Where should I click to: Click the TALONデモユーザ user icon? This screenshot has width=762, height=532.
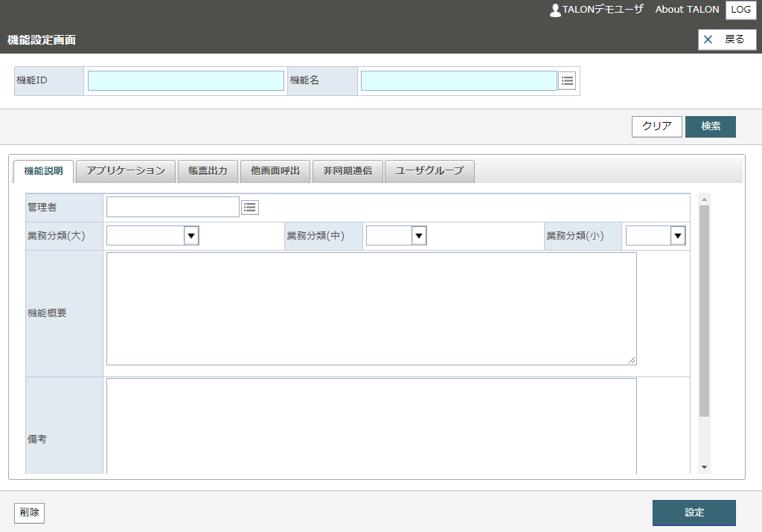(555, 10)
